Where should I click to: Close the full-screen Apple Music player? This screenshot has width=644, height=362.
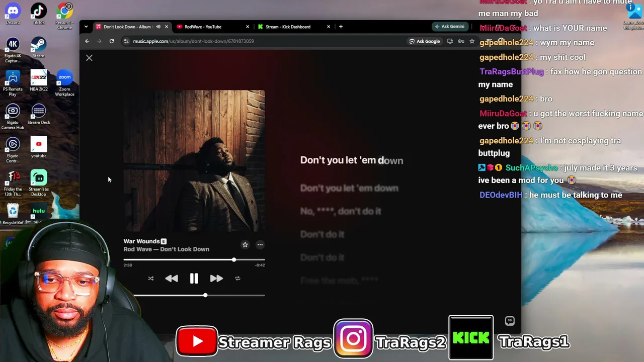coord(89,58)
